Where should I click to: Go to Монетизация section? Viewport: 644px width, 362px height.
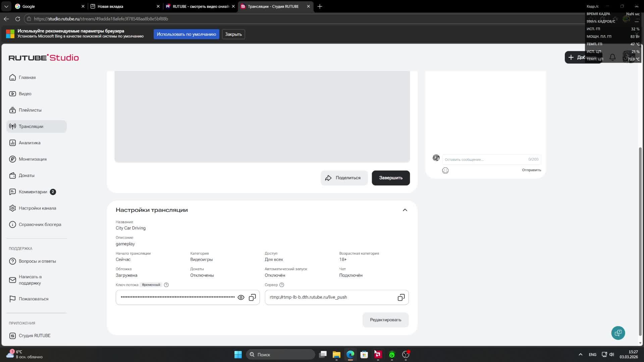pos(33,159)
